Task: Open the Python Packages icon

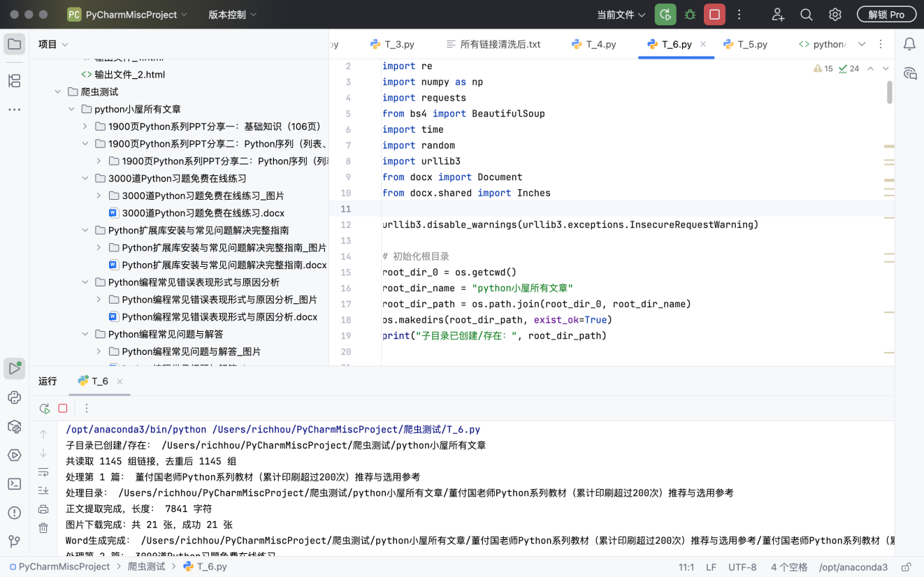Action: tap(14, 426)
